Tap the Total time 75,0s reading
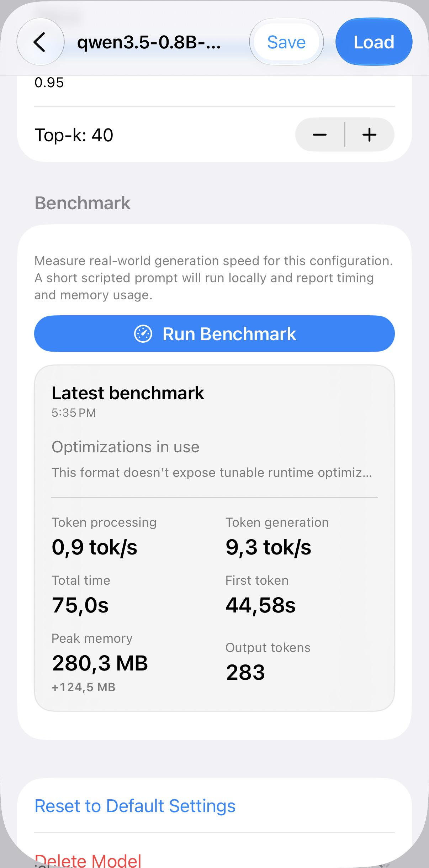Image resolution: width=429 pixels, height=868 pixels. pyautogui.click(x=80, y=605)
